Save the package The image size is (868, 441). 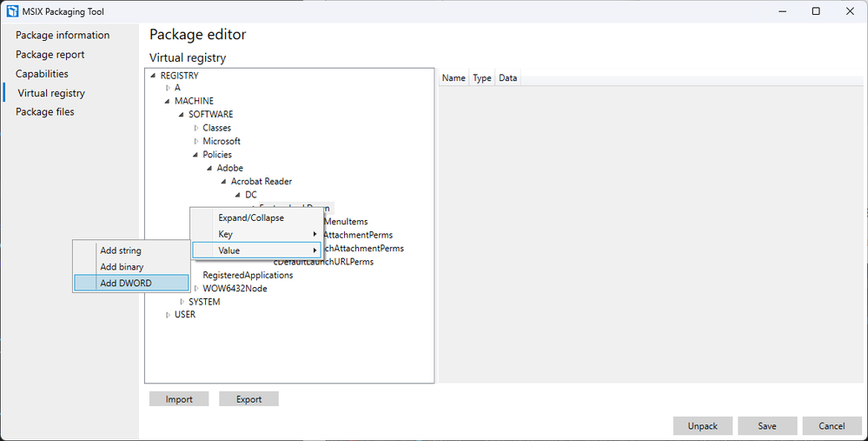[x=767, y=426]
